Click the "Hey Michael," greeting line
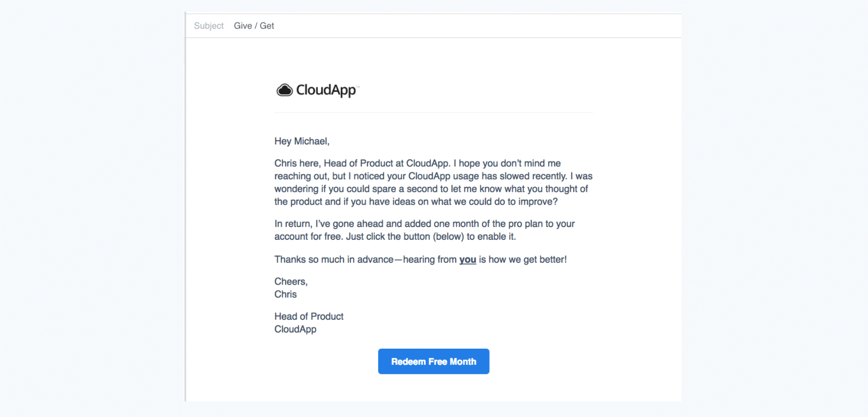Image resolution: width=868 pixels, height=417 pixels. pyautogui.click(x=302, y=142)
